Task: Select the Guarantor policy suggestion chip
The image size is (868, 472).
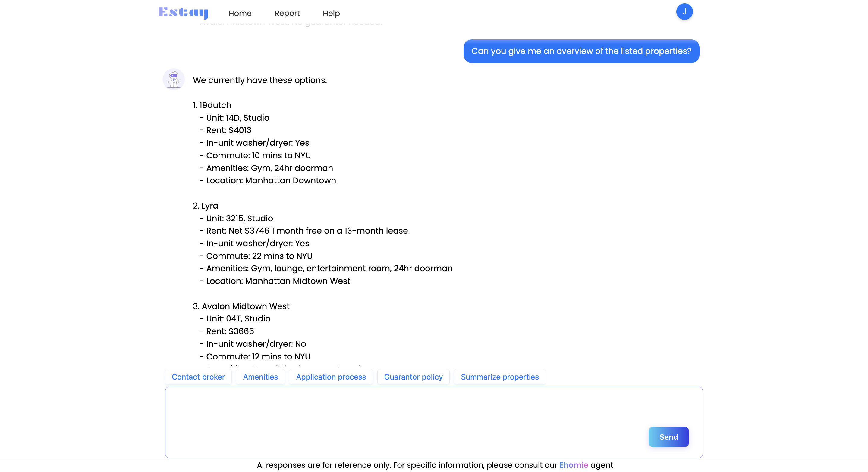Action: coord(413,377)
